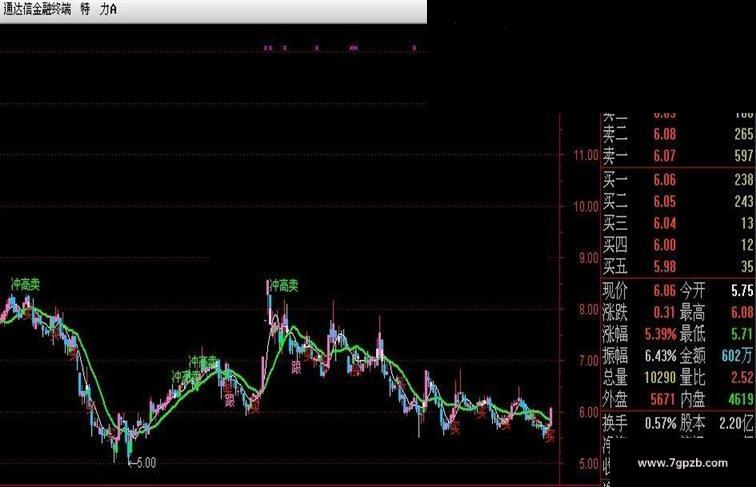This screenshot has width=756, height=487.
Task: Click the 买二 price 6.05
Action: click(x=664, y=201)
